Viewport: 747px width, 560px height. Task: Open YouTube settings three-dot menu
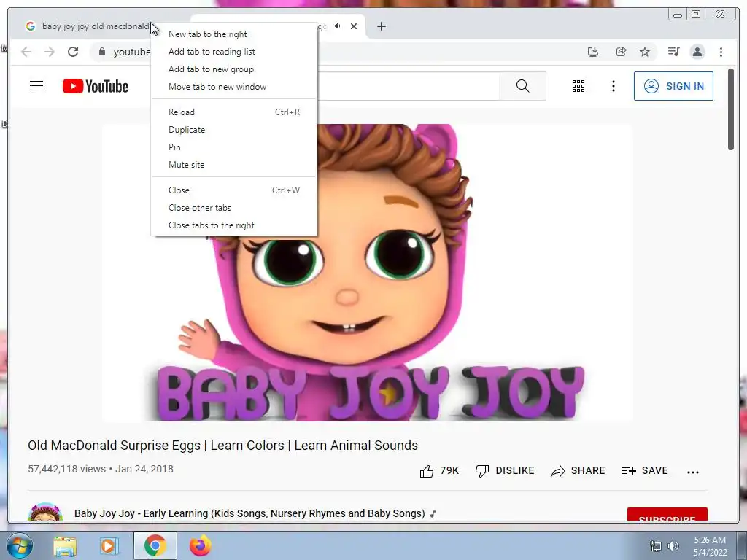coord(613,86)
